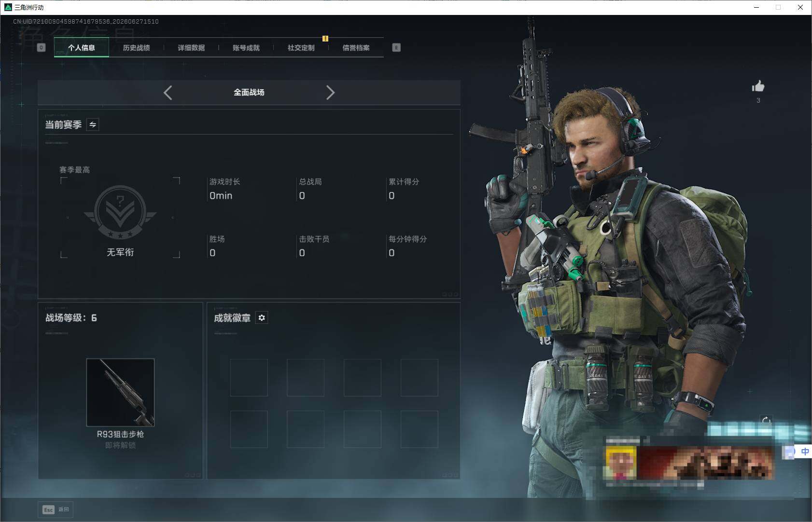Go to the 社交定制 tab
The width and height of the screenshot is (812, 522).
pyautogui.click(x=301, y=47)
